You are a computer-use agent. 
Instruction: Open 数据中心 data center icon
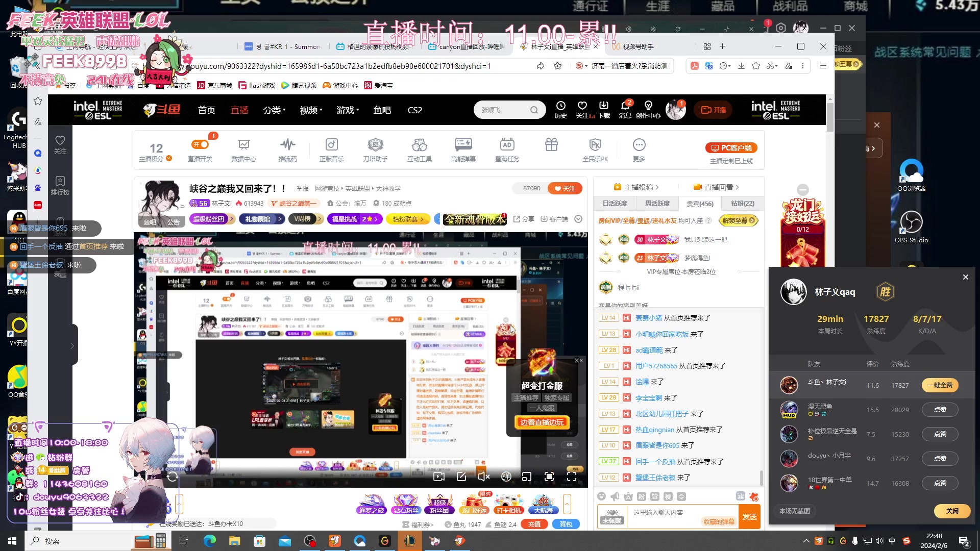click(243, 150)
